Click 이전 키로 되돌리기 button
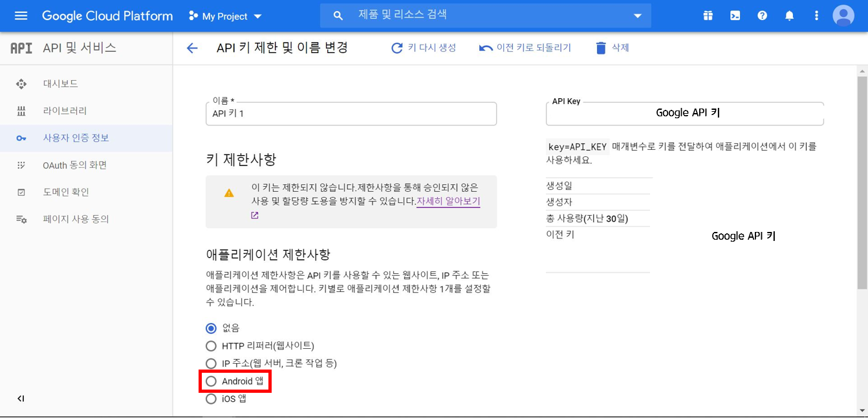Screen dimensions: 868x418 [525, 48]
